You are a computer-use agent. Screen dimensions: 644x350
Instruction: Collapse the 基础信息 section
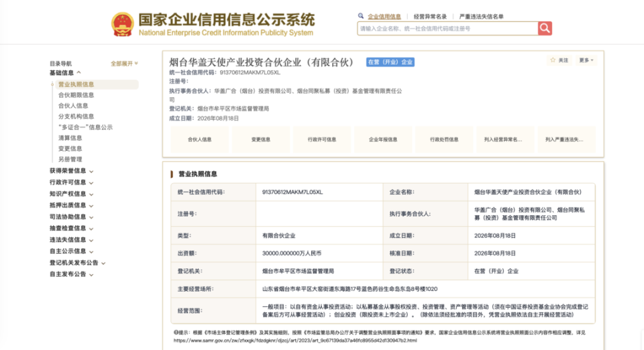65,72
